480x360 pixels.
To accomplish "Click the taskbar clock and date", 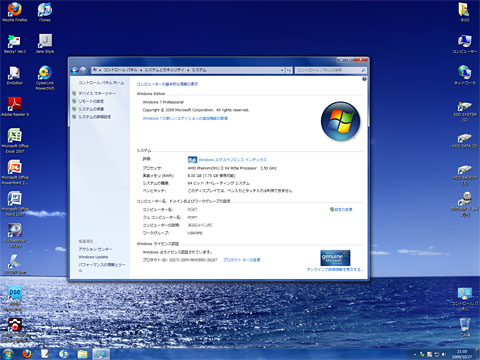I will 462,354.
